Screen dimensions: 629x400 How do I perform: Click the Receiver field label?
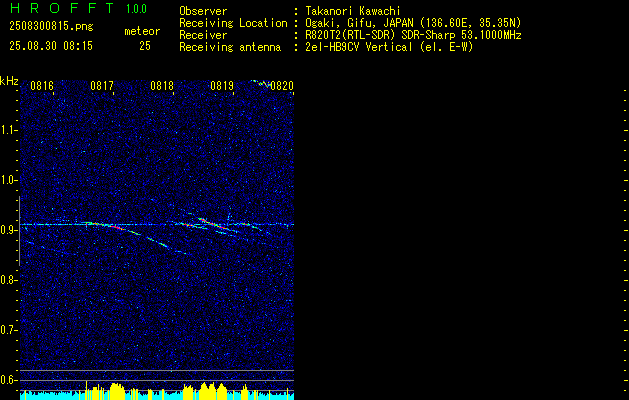(x=203, y=35)
